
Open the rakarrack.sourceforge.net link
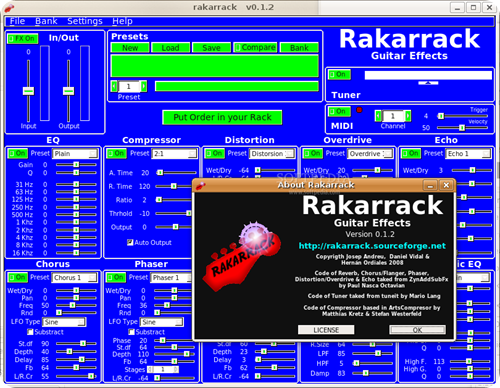pyautogui.click(x=372, y=246)
